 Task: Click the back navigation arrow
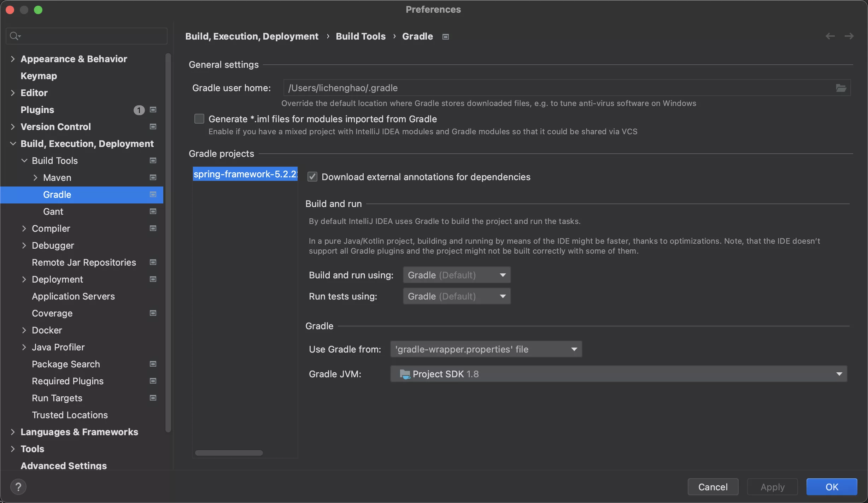[x=830, y=36]
